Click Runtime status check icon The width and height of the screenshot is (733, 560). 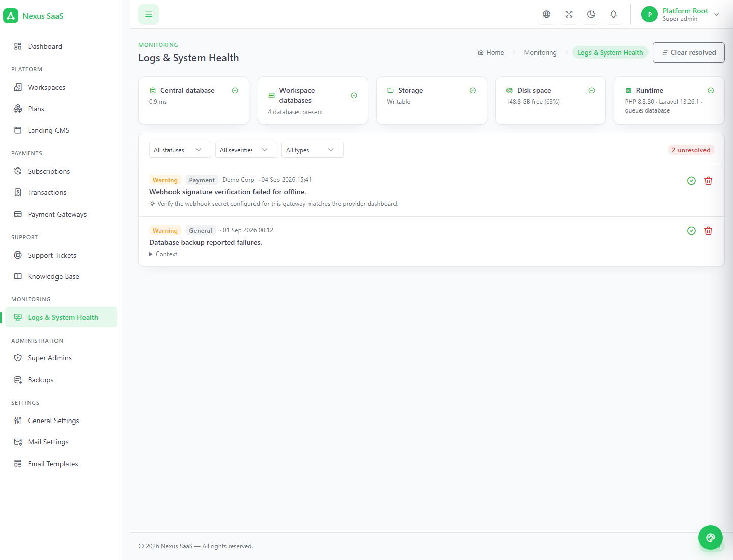point(711,90)
